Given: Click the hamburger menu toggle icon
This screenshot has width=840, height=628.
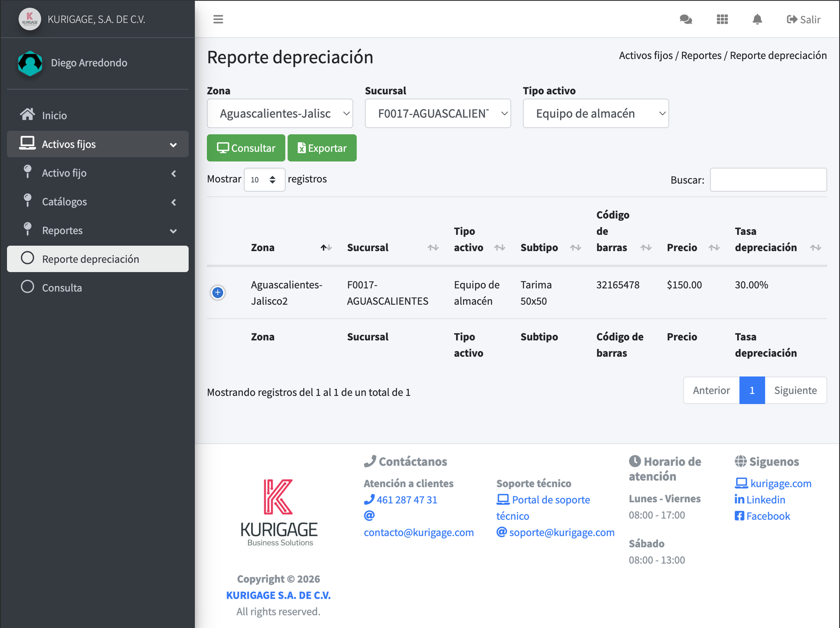Looking at the screenshot, I should tap(218, 19).
